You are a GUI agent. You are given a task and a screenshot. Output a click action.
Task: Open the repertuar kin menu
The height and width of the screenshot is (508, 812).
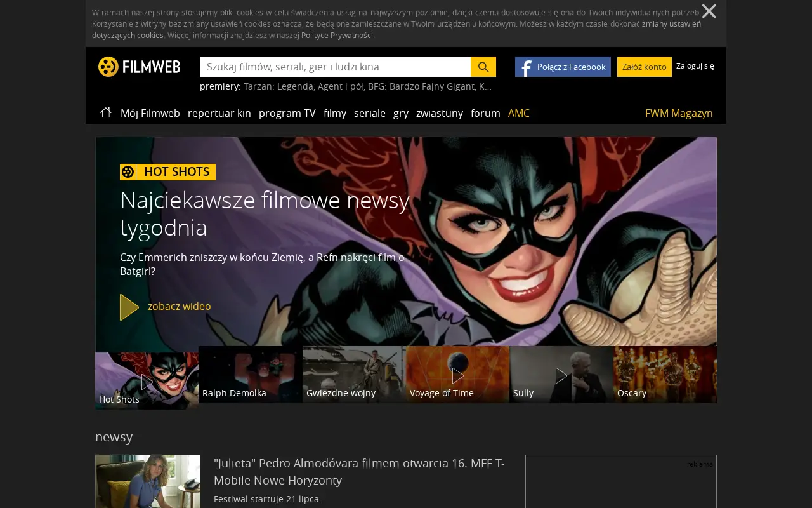tap(219, 113)
